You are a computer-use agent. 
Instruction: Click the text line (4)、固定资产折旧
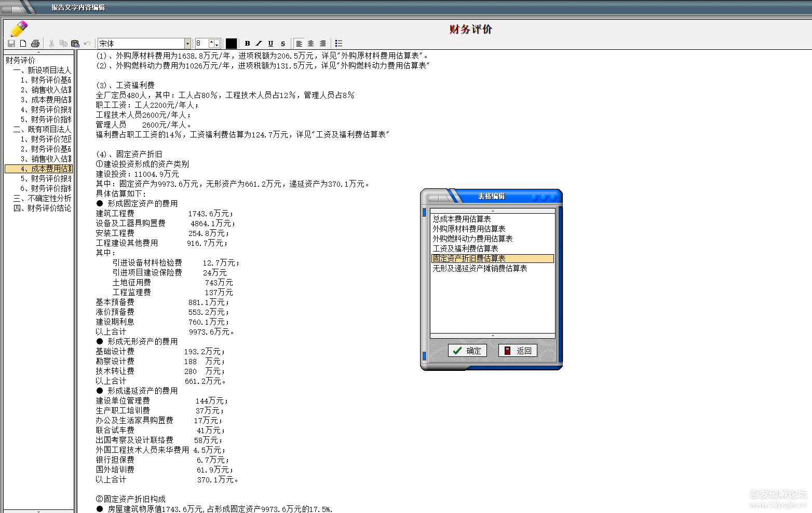(129, 154)
